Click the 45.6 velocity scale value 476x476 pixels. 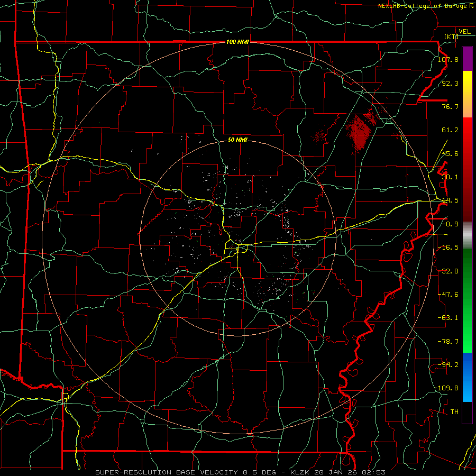[x=450, y=153]
